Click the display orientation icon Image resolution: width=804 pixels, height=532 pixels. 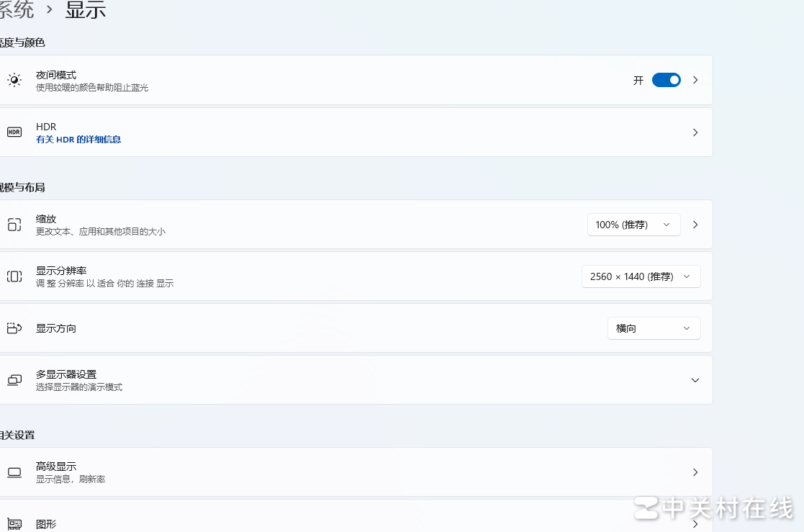point(14,328)
